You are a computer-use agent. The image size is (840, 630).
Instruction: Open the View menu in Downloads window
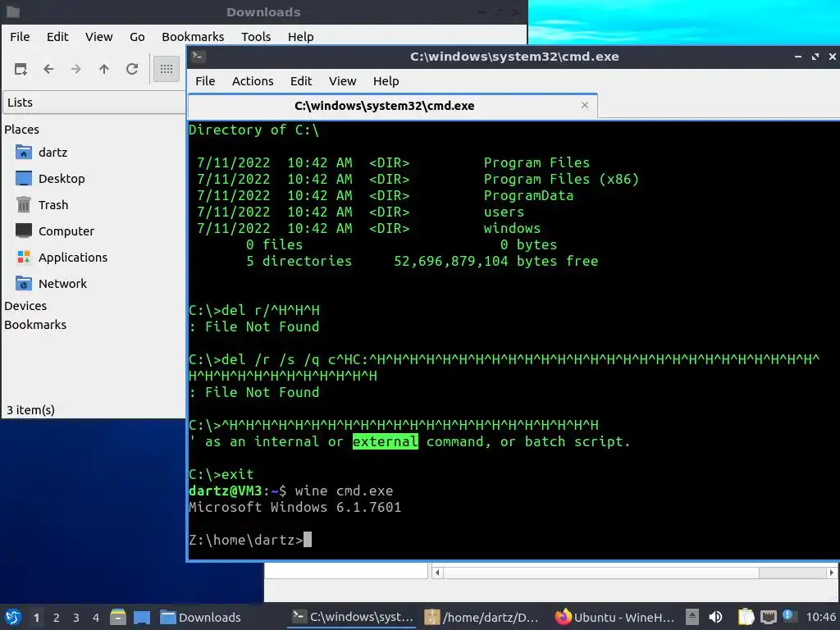[98, 37]
